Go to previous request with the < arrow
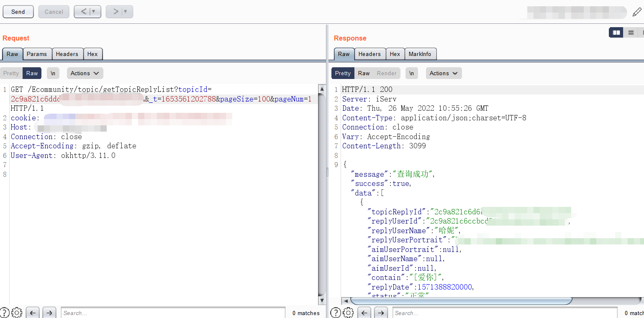The image size is (644, 318). 83,12
